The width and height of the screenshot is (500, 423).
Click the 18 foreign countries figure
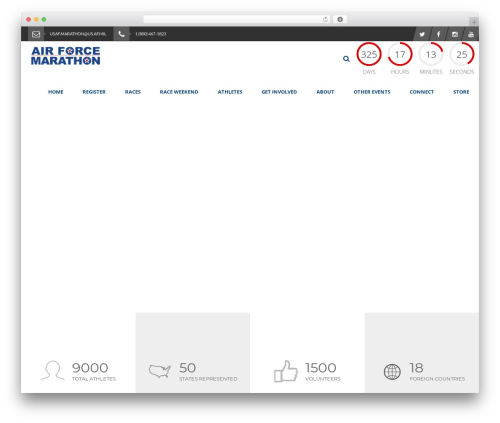click(416, 368)
